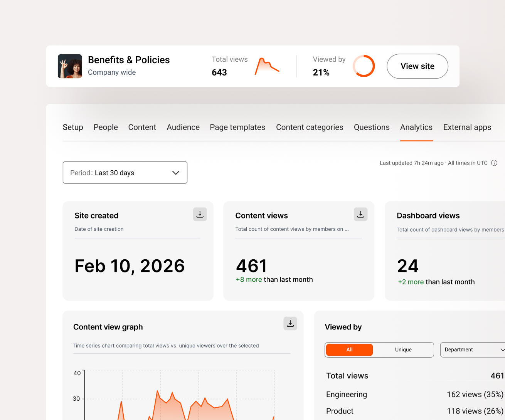Select the Analytics tab
This screenshot has width=505, height=420.
[x=416, y=127]
